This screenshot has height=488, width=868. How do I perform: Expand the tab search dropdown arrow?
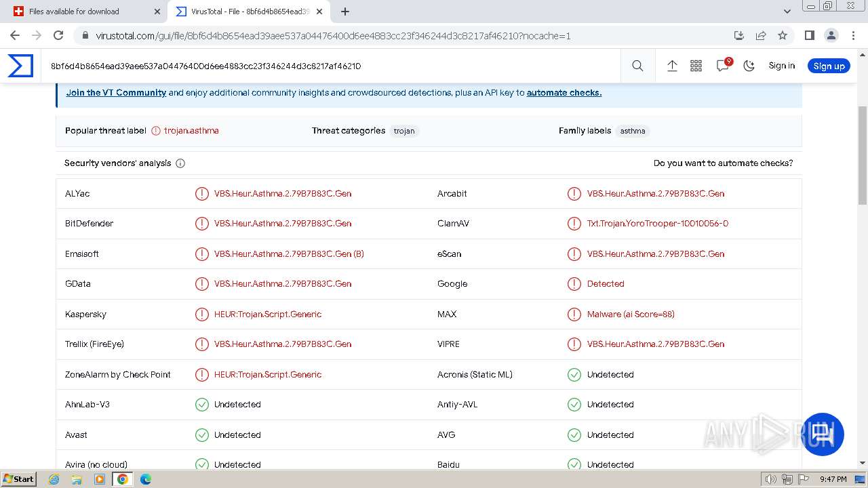tap(787, 12)
